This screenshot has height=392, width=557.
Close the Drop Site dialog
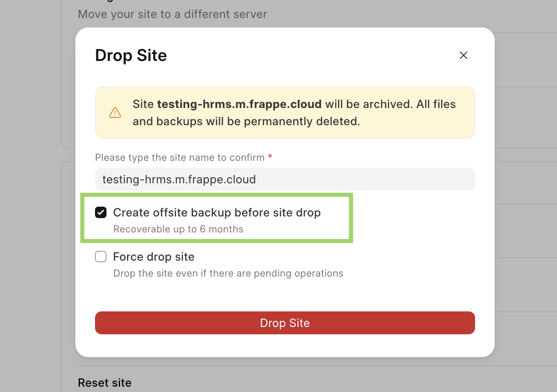463,55
